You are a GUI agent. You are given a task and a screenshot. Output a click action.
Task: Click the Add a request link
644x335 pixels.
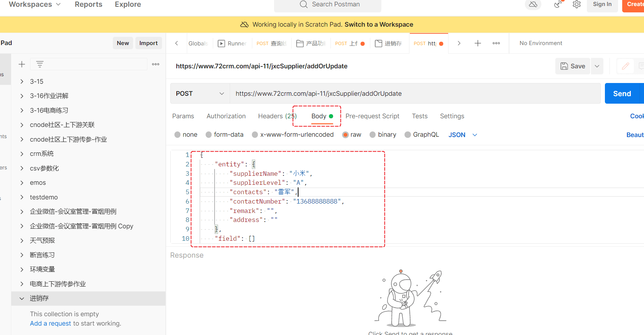tap(50, 323)
